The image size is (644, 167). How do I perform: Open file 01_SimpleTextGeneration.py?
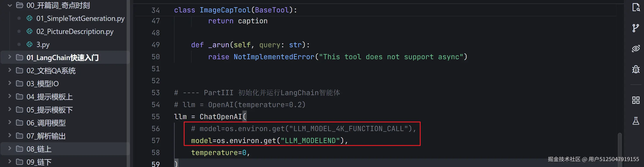(x=80, y=19)
